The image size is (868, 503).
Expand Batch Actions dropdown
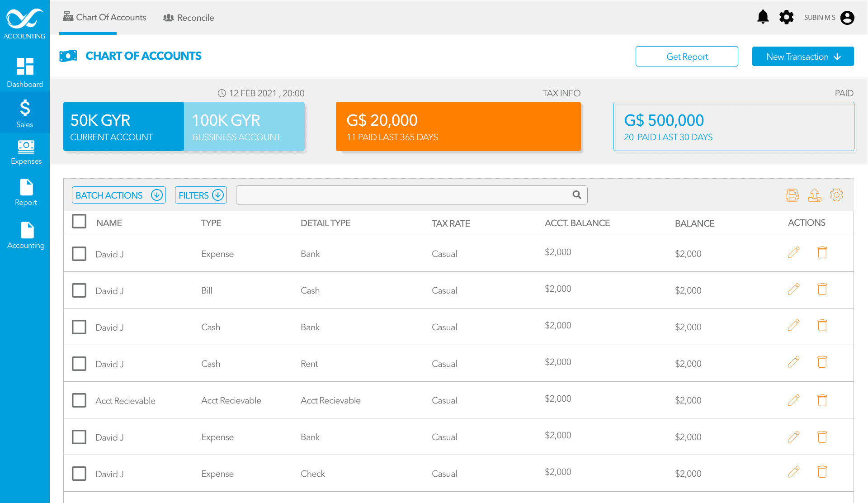119,195
